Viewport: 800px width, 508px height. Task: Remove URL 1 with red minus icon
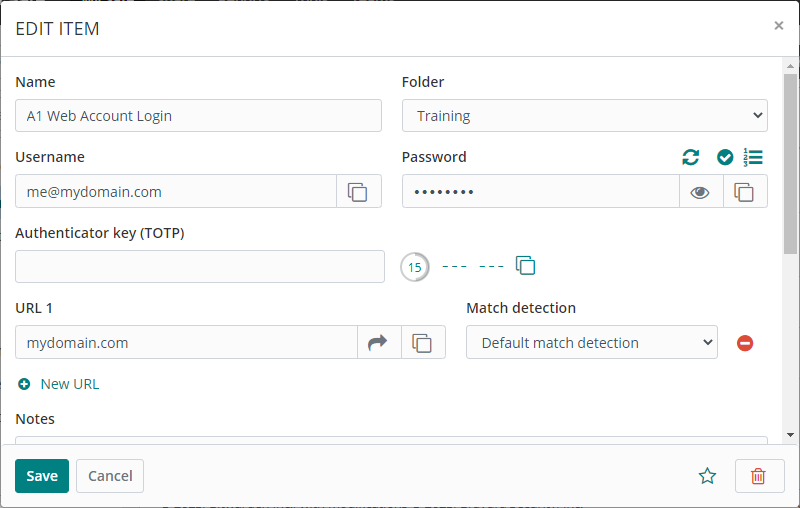(x=745, y=343)
